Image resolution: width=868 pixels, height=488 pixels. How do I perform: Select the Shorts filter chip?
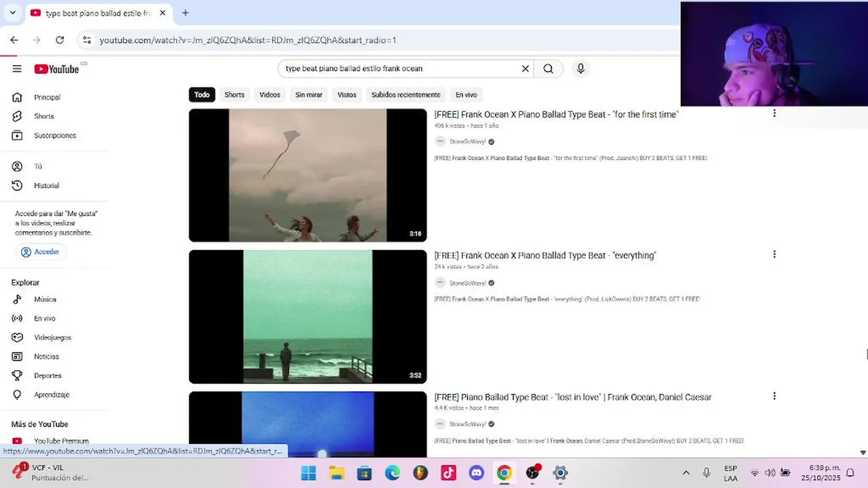click(235, 95)
